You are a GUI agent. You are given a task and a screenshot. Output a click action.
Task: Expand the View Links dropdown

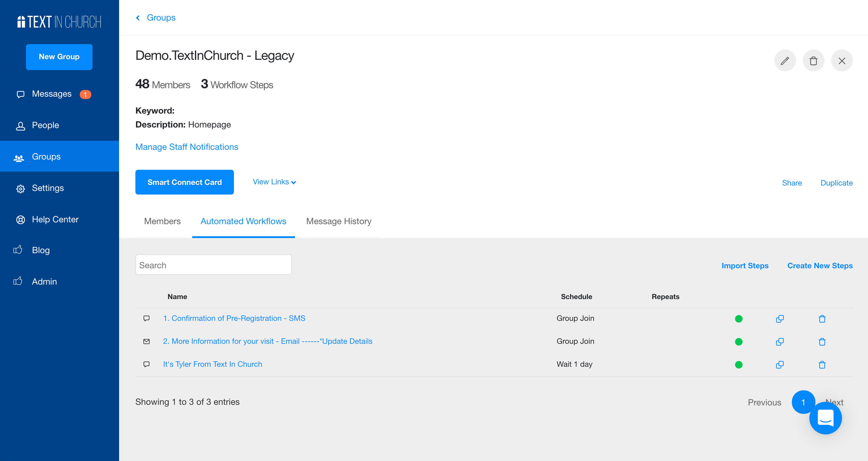click(274, 182)
